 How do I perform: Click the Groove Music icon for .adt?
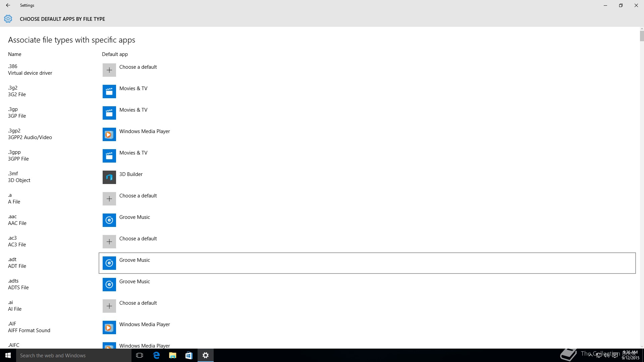coord(109,263)
